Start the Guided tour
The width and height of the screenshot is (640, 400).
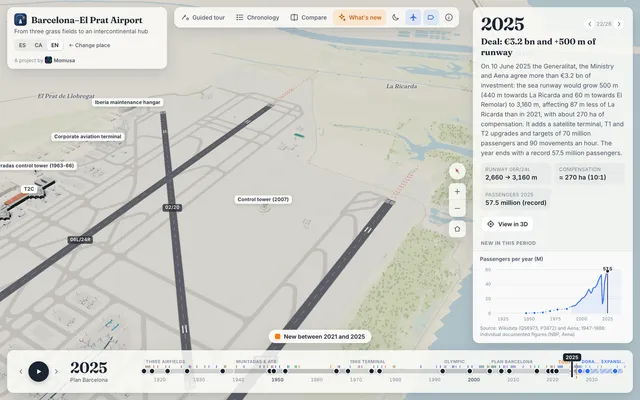[203, 18]
